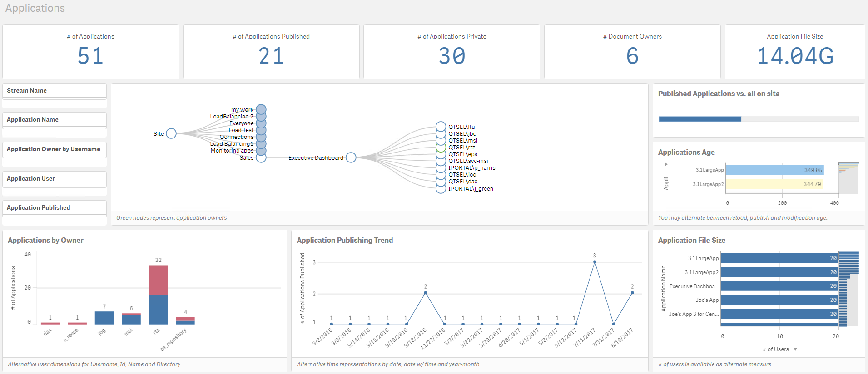
Task: Click the Application File Size mini chart scroller
Action: (848, 288)
